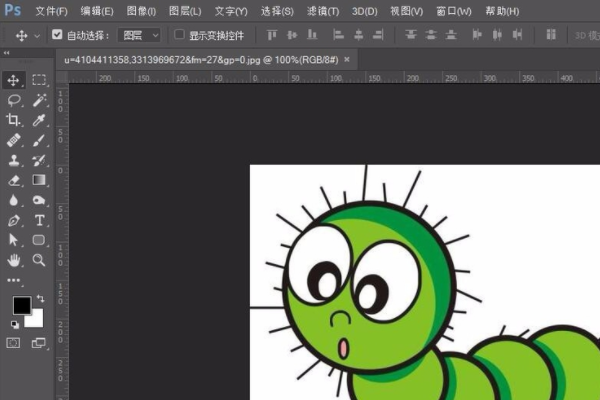Image resolution: width=600 pixels, height=400 pixels.
Task: Open the 3D(D) menu
Action: click(x=364, y=11)
